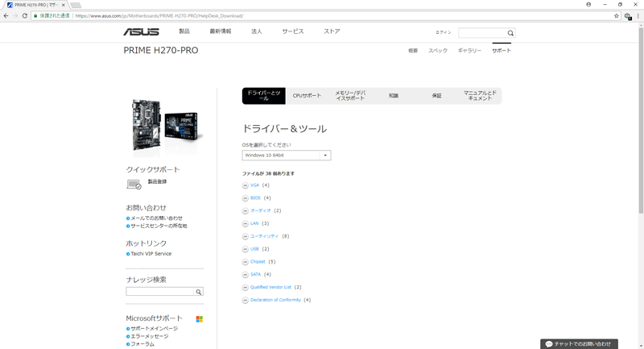Switch to CPUサポート tab
This screenshot has width=644, height=349.
coord(307,96)
